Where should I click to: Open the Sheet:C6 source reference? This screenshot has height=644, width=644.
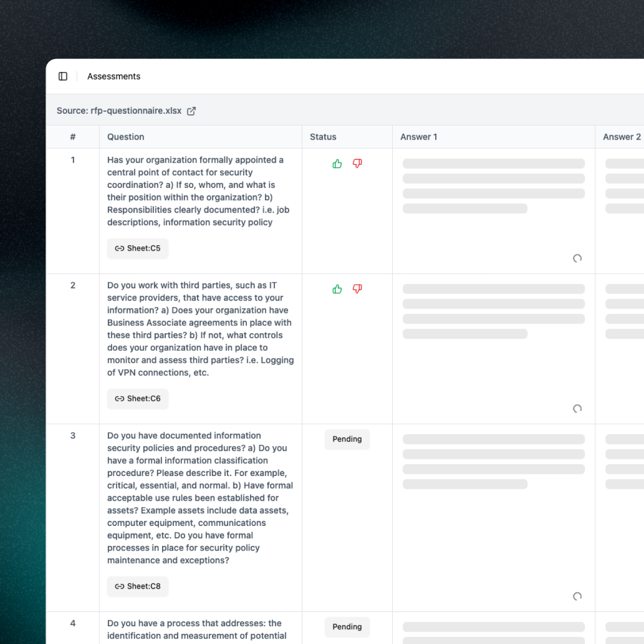(137, 399)
